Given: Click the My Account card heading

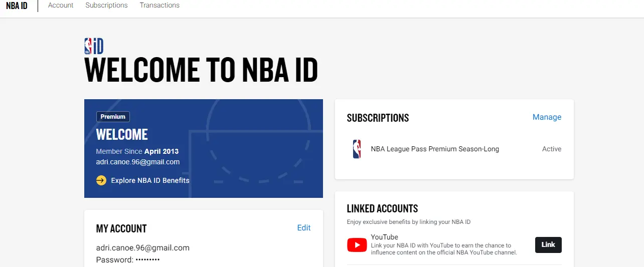Looking at the screenshot, I should pos(121,229).
